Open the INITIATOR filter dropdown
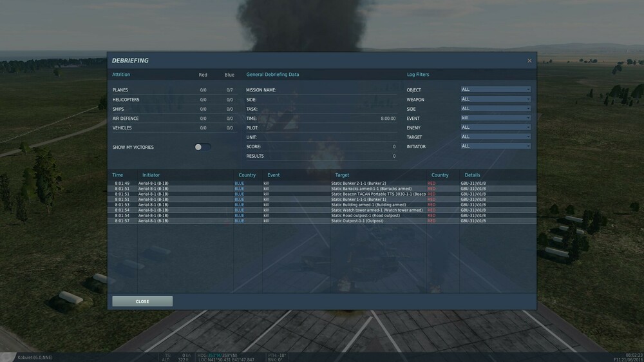 click(495, 146)
